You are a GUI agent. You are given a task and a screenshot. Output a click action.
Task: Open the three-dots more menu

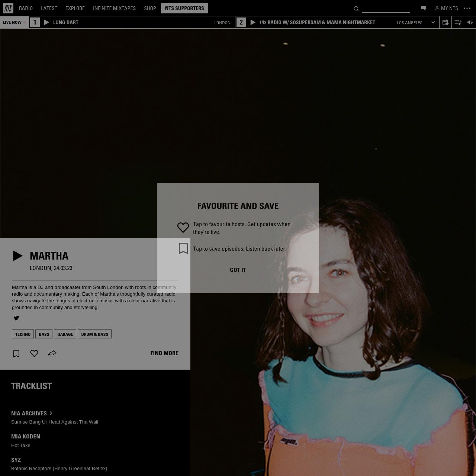[467, 8]
